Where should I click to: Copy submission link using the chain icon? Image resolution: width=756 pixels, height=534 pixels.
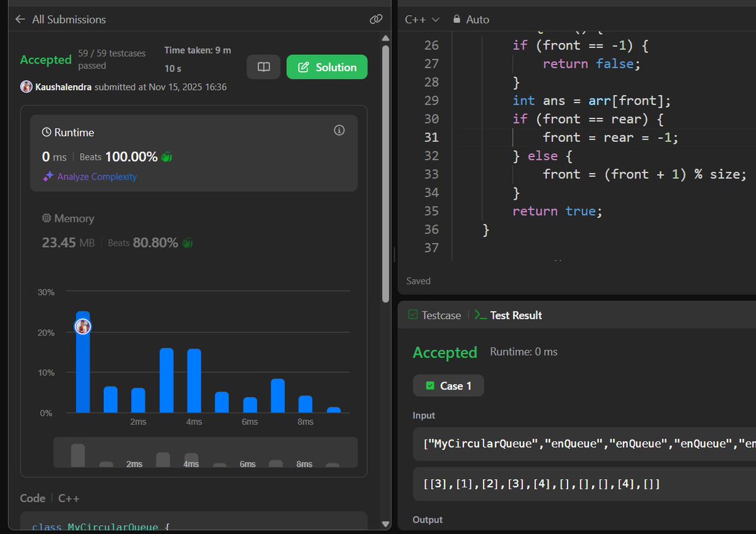coord(376,20)
